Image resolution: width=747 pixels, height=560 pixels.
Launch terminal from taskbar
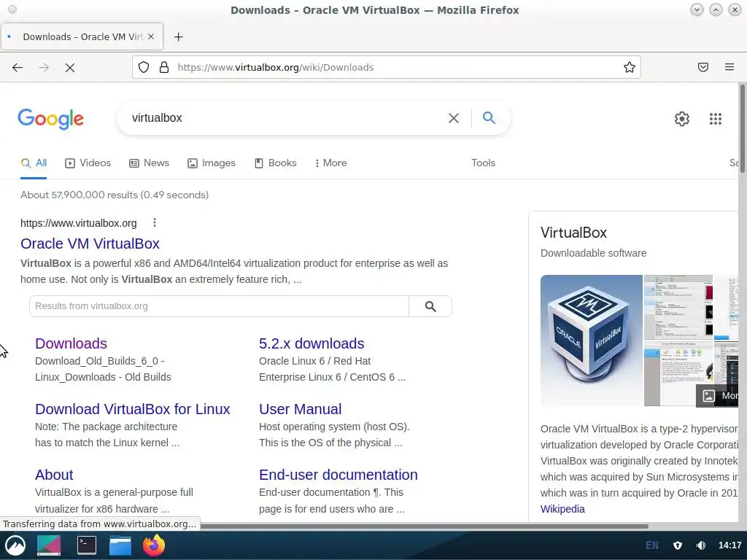[x=87, y=545]
